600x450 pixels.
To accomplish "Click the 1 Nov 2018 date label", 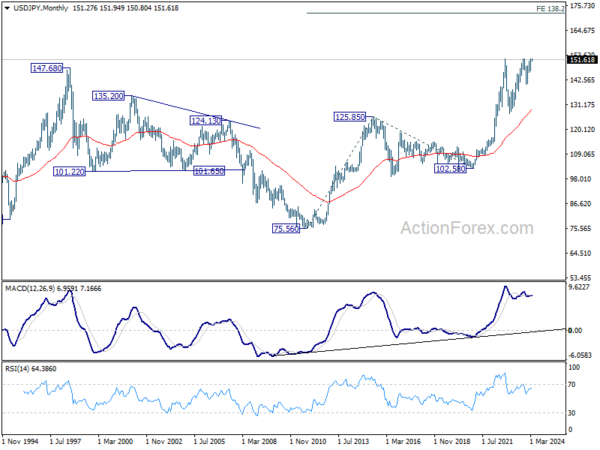I will coord(452,442).
